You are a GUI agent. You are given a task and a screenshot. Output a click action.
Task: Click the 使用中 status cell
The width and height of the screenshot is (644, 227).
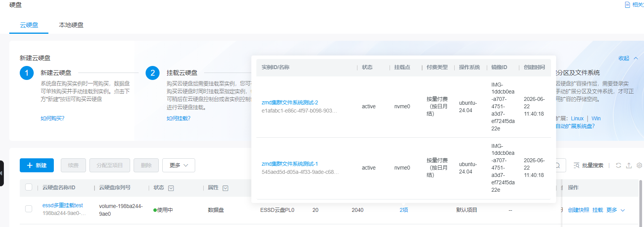click(x=163, y=210)
